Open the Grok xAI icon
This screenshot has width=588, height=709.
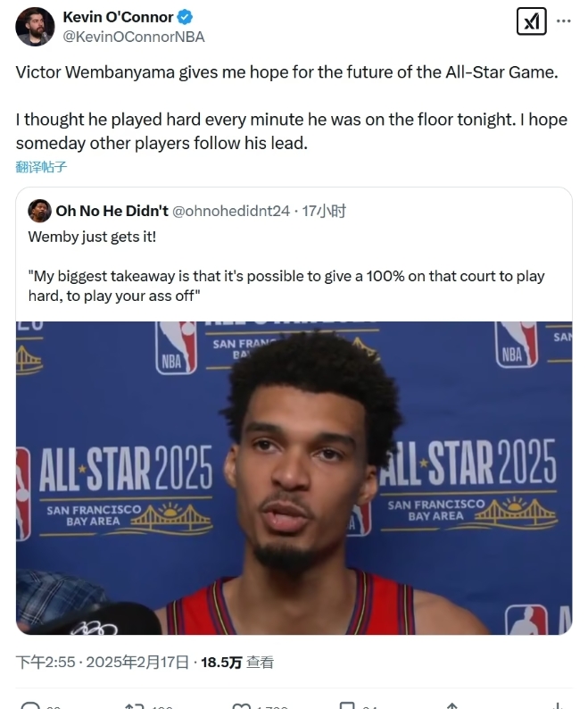coord(531,21)
